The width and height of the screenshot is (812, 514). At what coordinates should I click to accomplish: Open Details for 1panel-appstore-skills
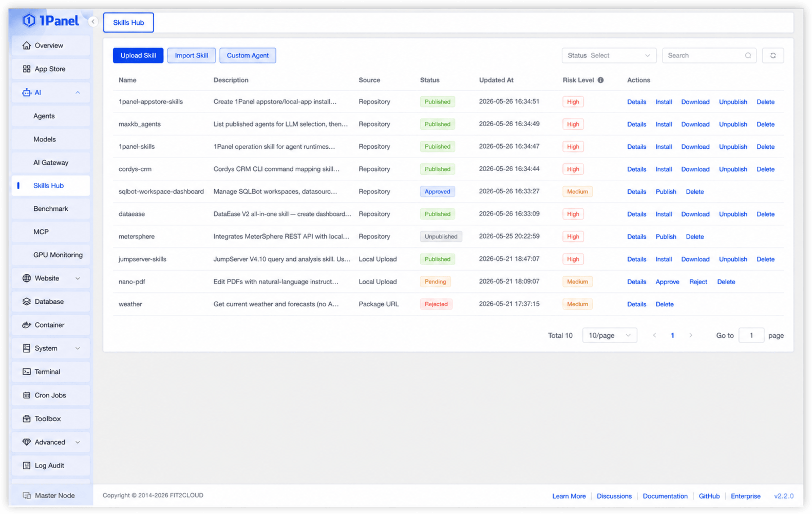[x=637, y=102]
